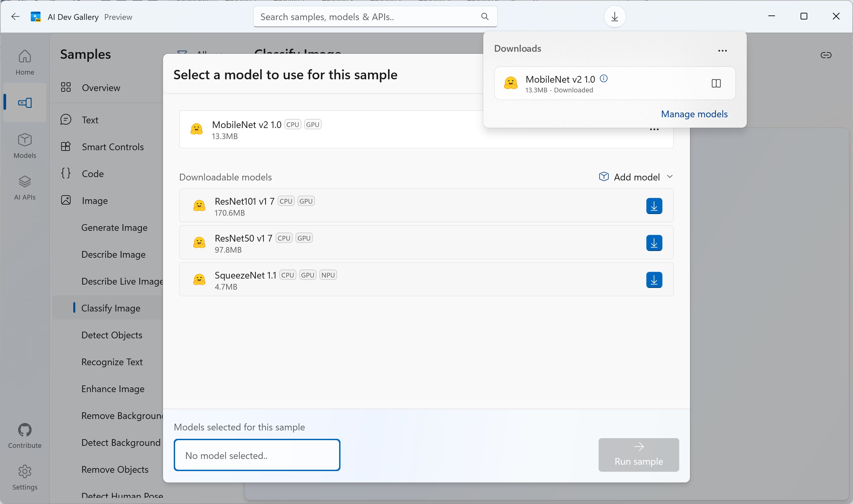The height and width of the screenshot is (504, 853).
Task: Click the Manage models link
Action: [x=694, y=114]
